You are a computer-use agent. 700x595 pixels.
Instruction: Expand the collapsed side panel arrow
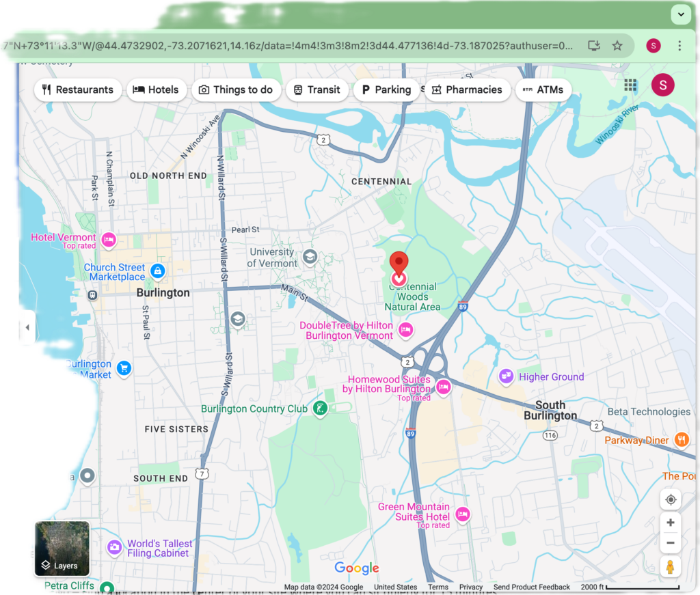coord(27,327)
